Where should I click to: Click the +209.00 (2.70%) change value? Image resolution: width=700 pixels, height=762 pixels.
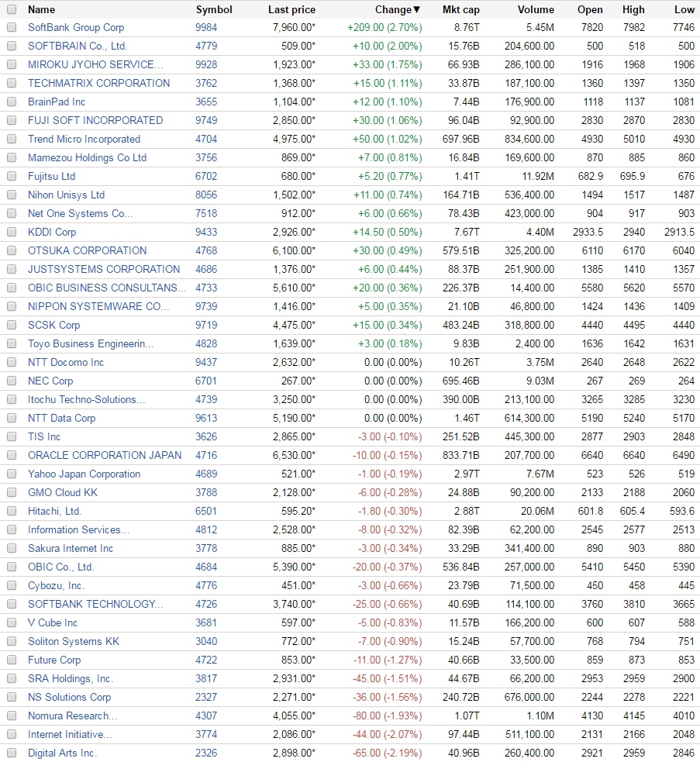pyautogui.click(x=384, y=28)
